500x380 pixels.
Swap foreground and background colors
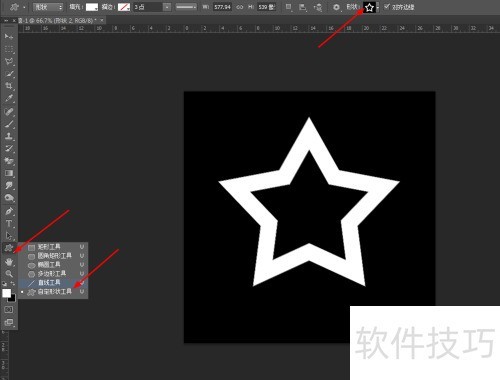click(13, 284)
